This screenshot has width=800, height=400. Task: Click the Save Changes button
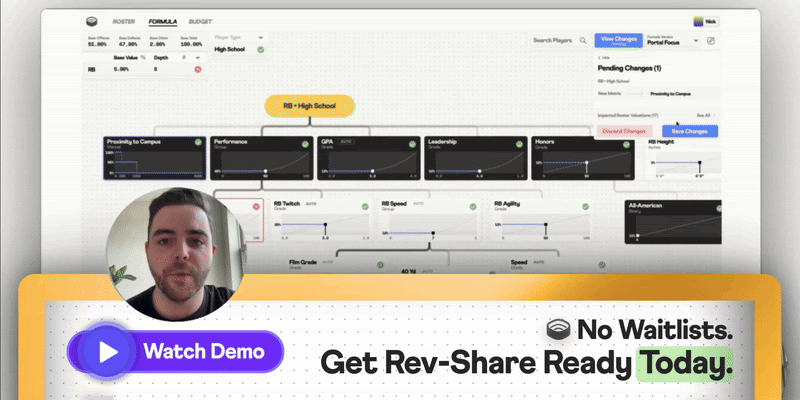click(690, 131)
